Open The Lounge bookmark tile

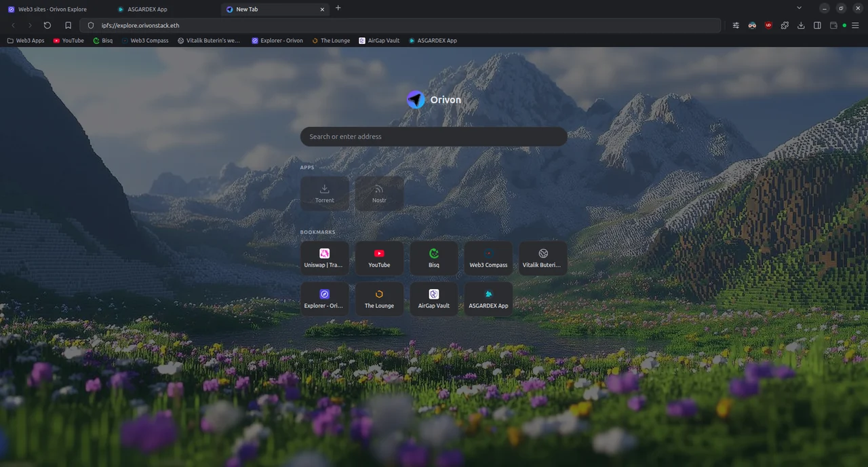coord(379,299)
